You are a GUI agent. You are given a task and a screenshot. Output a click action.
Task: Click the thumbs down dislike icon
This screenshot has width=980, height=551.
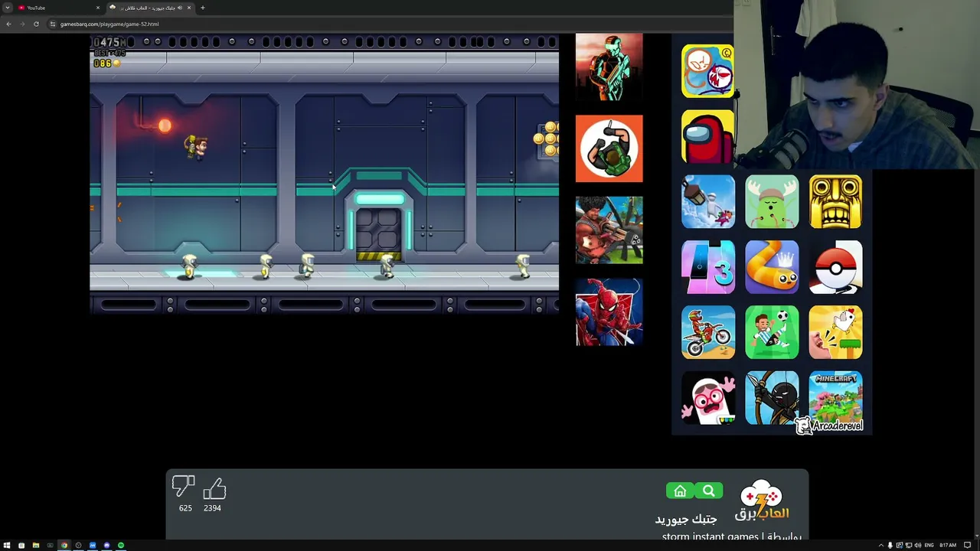184,487
